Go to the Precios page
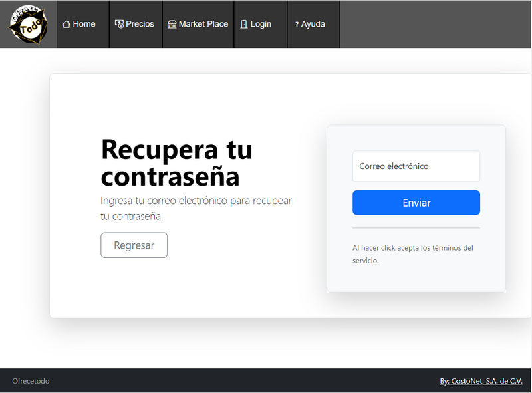The image size is (532, 393). pos(140,24)
